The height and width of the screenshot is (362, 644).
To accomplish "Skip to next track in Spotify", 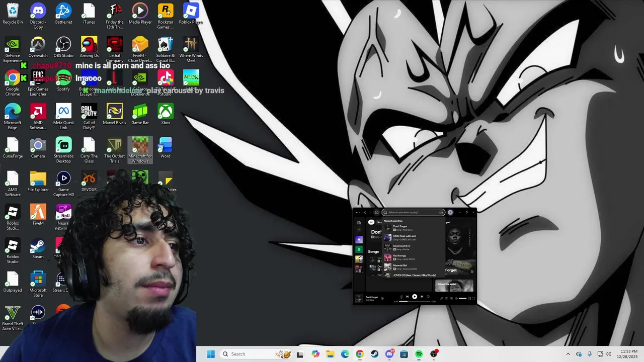I will 422,297.
